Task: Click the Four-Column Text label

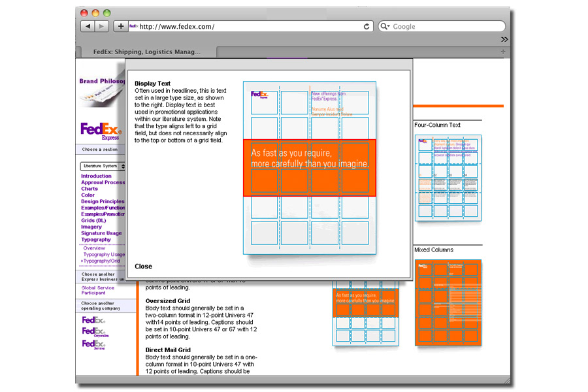Action: coord(437,125)
